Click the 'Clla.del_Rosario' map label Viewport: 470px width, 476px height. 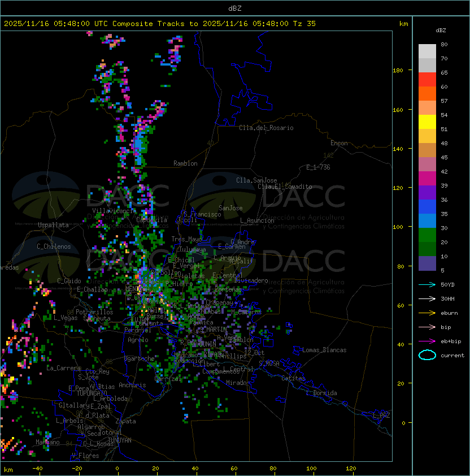266,128
